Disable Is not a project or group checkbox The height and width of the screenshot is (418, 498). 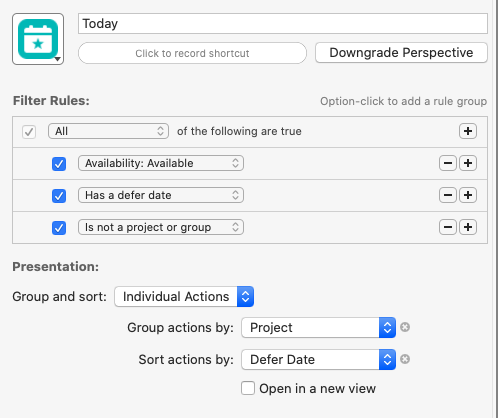[x=59, y=228]
